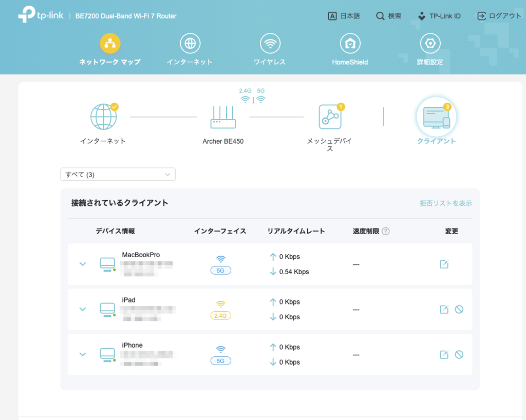This screenshot has width=526, height=420.
Task: Click the クライアント devices icon
Action: point(436,117)
